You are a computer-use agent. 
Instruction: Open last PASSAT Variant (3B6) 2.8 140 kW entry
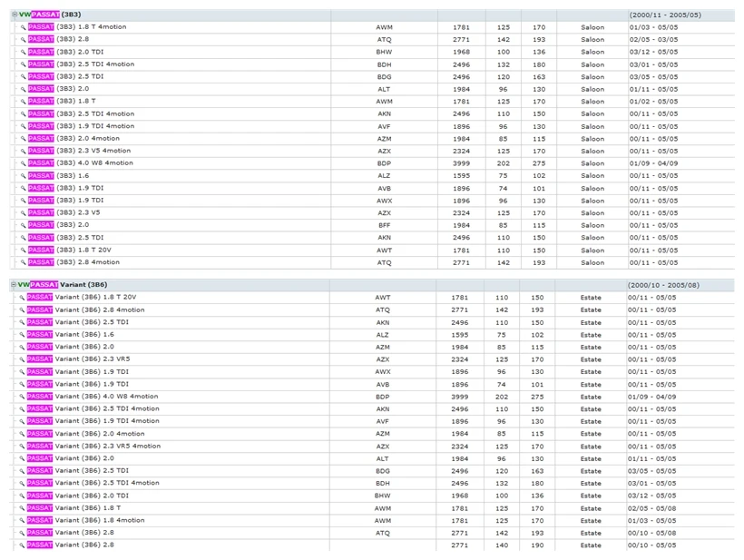(71, 545)
